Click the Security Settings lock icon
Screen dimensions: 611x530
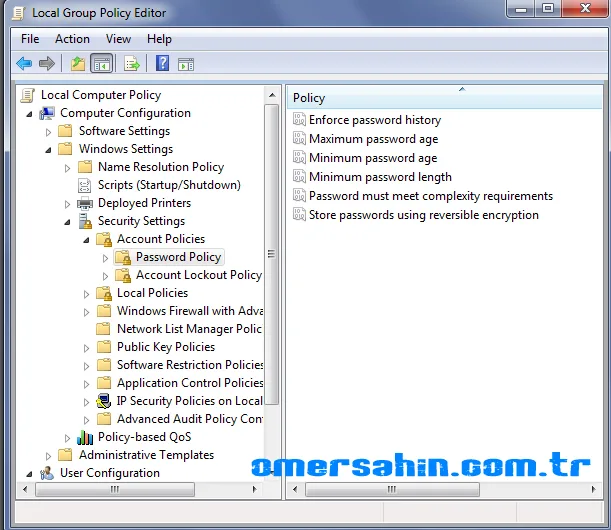pyautogui.click(x=85, y=221)
